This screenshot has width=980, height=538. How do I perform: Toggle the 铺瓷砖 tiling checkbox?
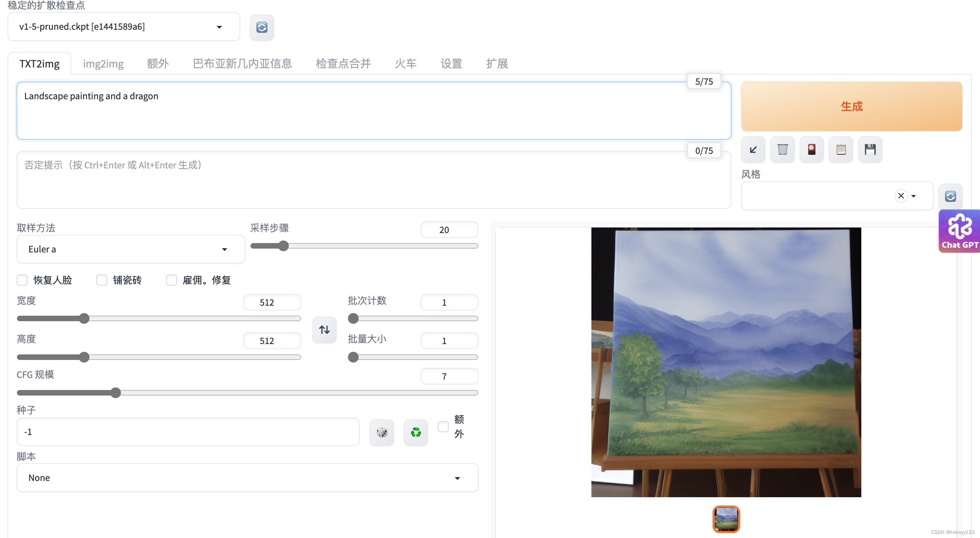[x=102, y=280]
